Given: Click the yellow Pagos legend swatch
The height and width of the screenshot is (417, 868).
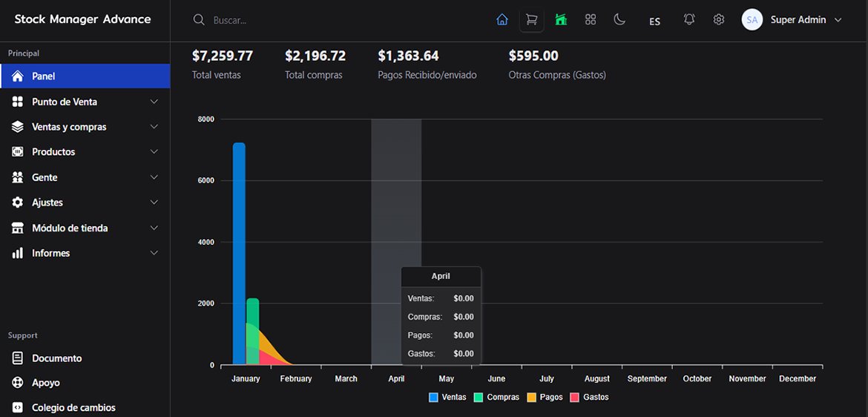Looking at the screenshot, I should (x=532, y=397).
